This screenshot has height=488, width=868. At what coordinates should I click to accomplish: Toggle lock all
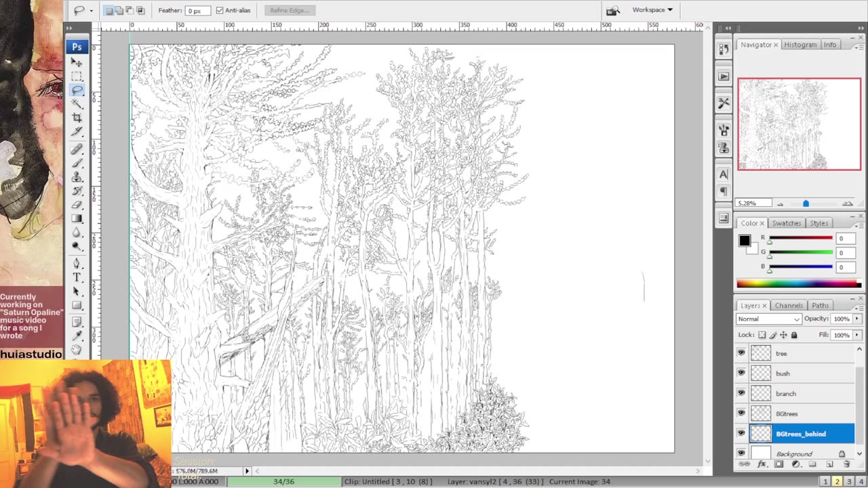tap(794, 335)
